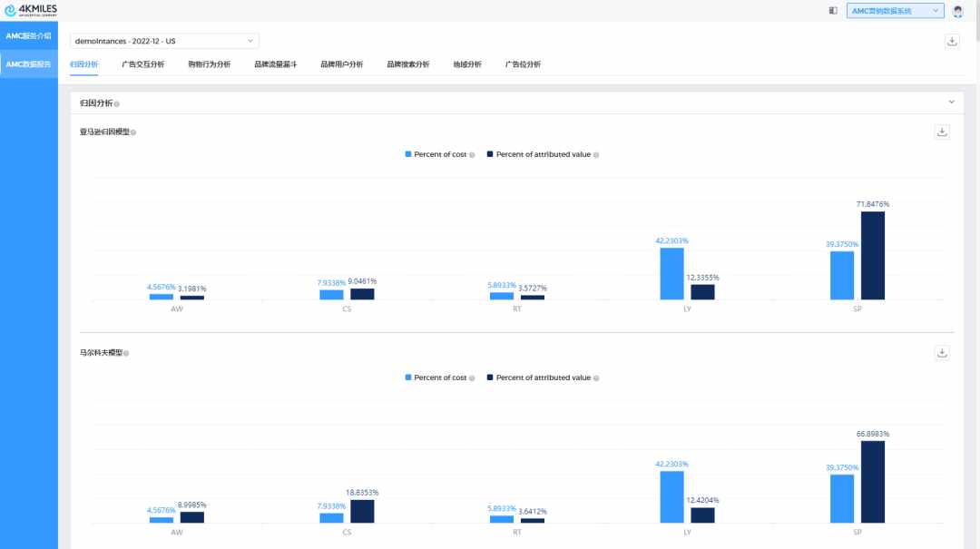This screenshot has width=980, height=549.
Task: Click the 18.8353% CS bar in Markov chart
Action: click(362, 512)
